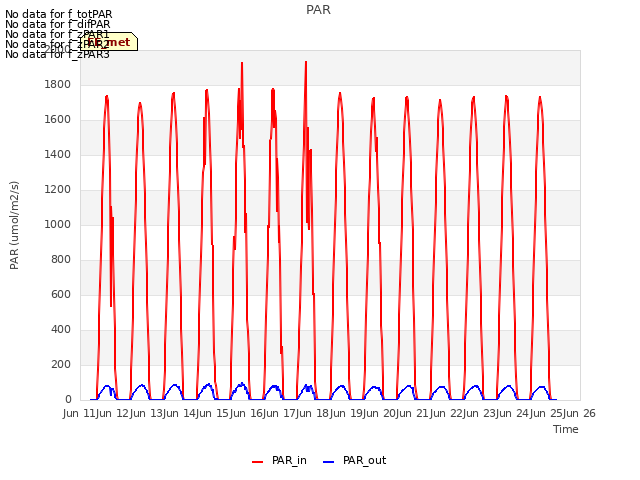Click the PAR (umol/m2/s) y-axis label
This screenshot has width=640, height=480.
coord(14,225)
